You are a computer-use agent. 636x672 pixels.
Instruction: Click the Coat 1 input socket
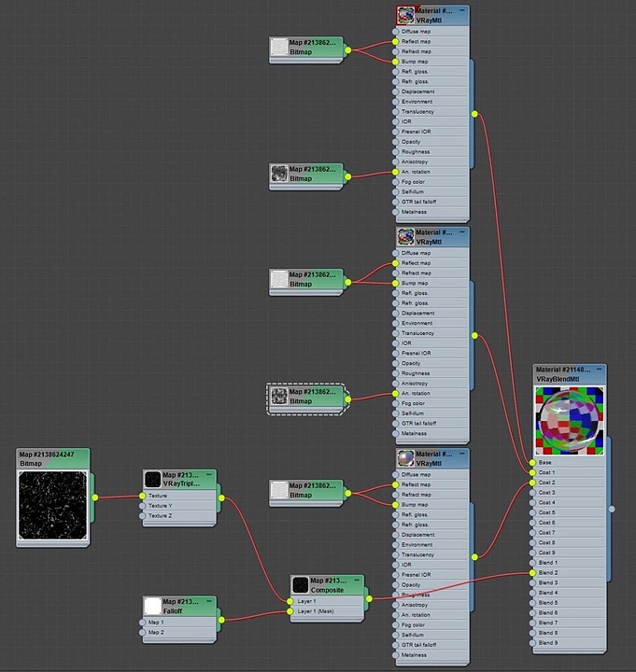[532, 472]
